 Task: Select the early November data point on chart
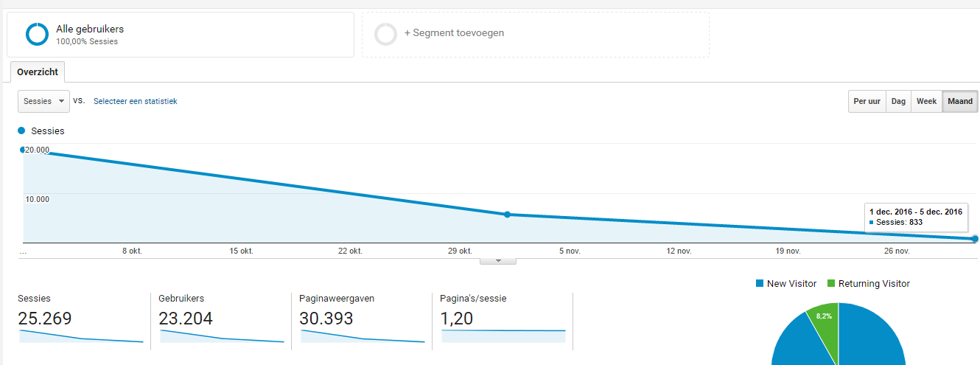pyautogui.click(x=507, y=215)
